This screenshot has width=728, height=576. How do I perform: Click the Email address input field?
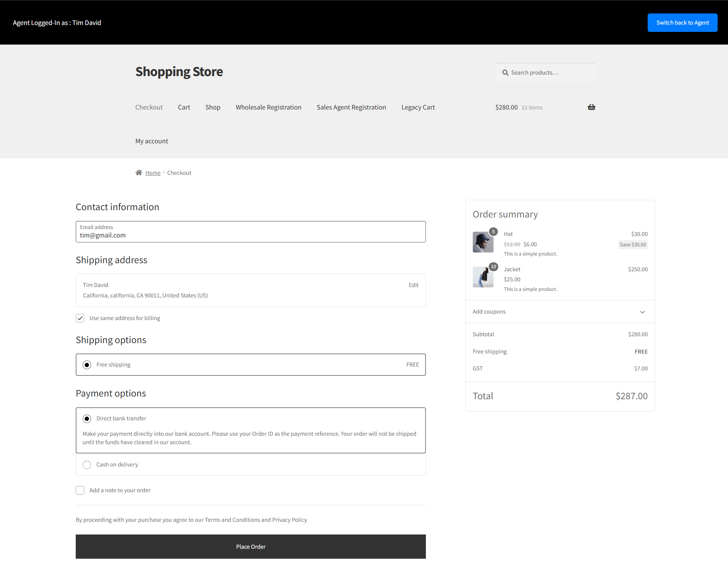251,232
